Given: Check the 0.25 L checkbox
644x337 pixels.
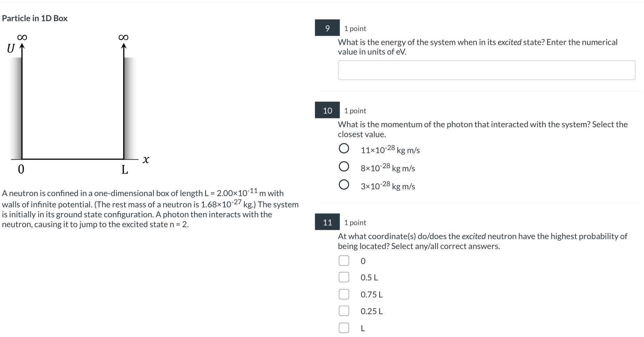Looking at the screenshot, I should [x=344, y=311].
